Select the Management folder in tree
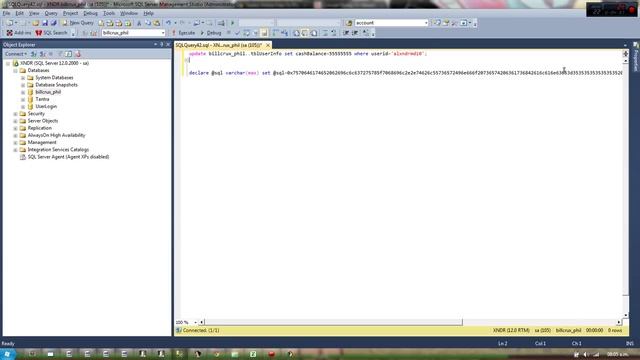Image resolution: width=640 pixels, height=360 pixels. (x=42, y=142)
